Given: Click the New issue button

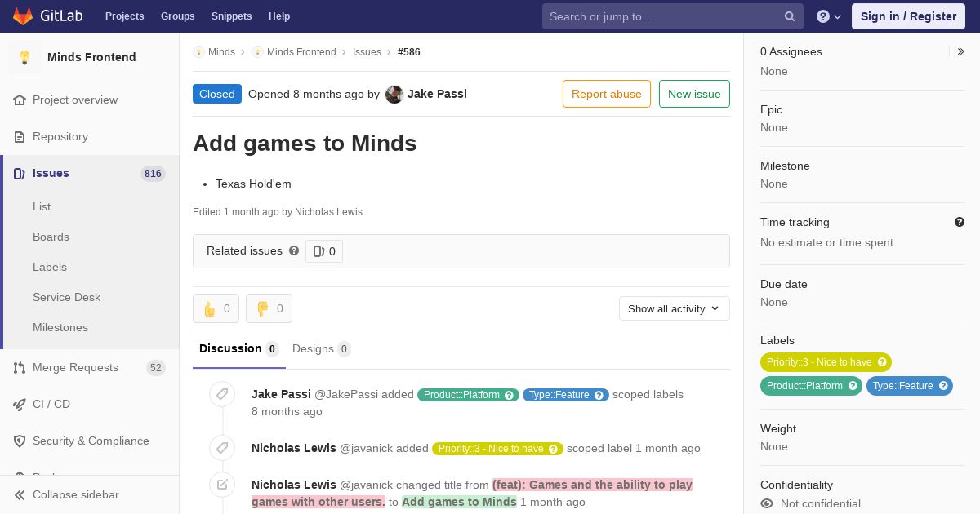Looking at the screenshot, I should point(694,94).
